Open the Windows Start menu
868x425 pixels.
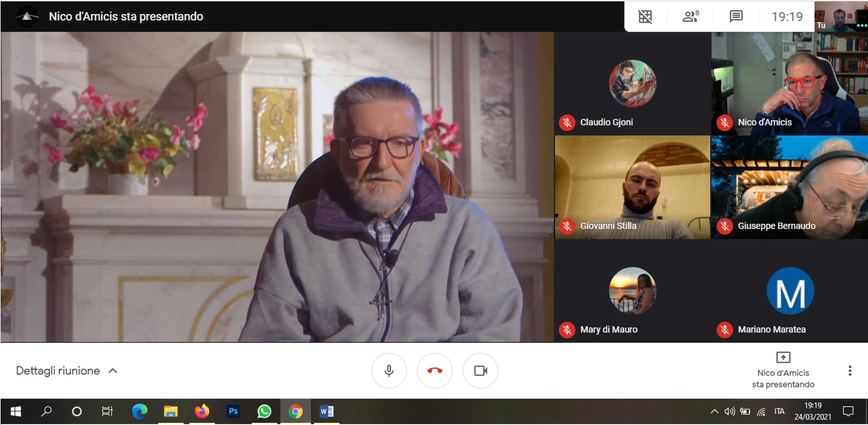(x=16, y=411)
